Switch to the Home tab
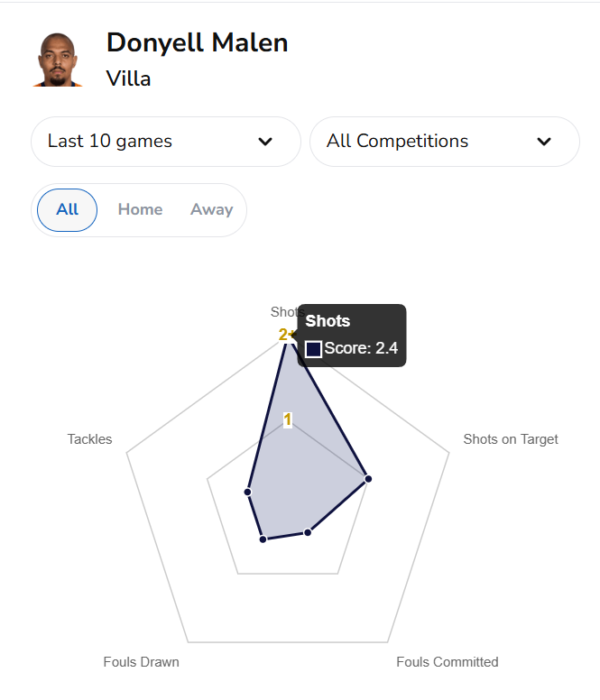This screenshot has height=700, width=600. point(140,210)
